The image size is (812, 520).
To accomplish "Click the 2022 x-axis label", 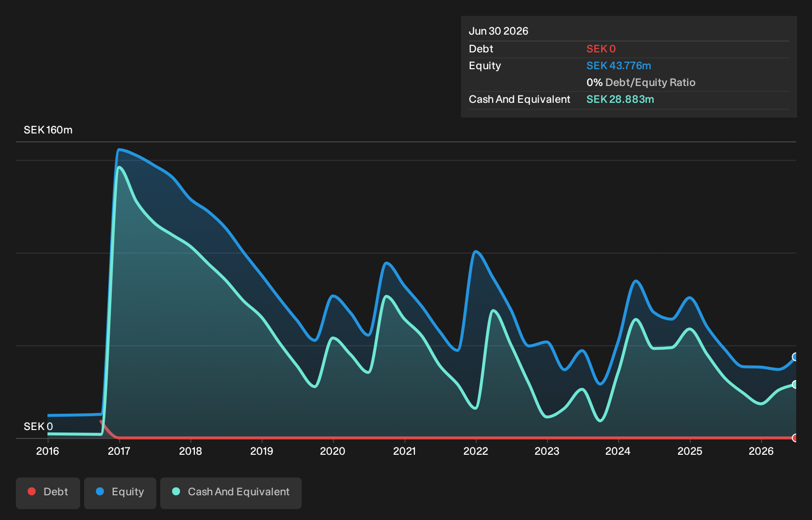I will tap(476, 451).
